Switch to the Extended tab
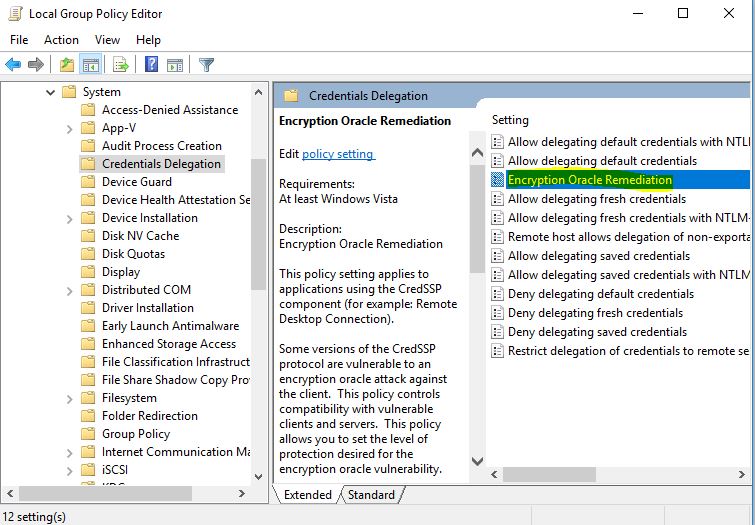The image size is (755, 525). point(308,495)
